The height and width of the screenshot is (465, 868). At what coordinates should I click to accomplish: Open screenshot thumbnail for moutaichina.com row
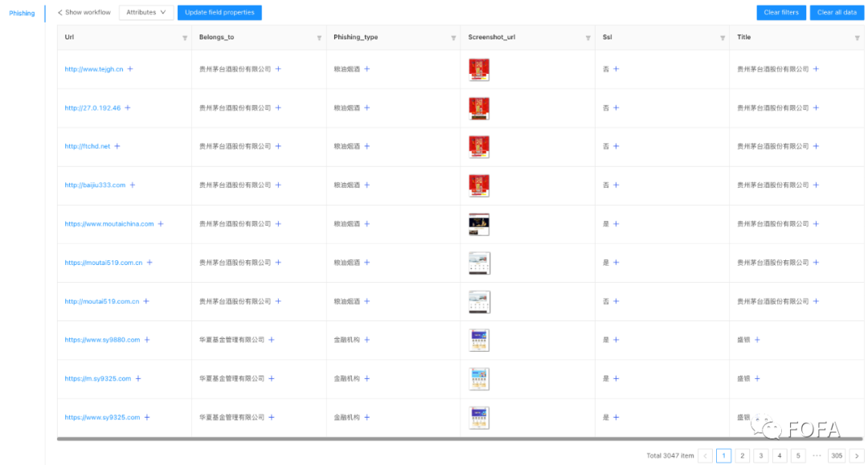479,225
